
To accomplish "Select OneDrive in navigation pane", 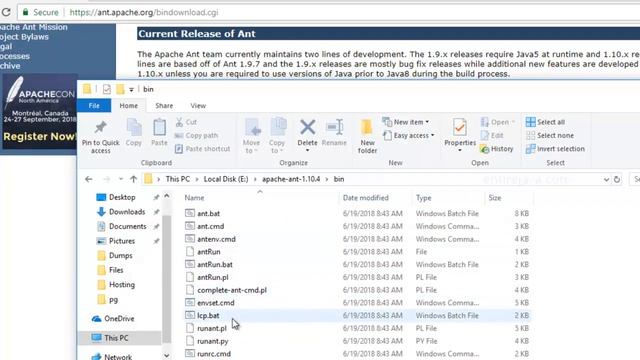I will (119, 319).
